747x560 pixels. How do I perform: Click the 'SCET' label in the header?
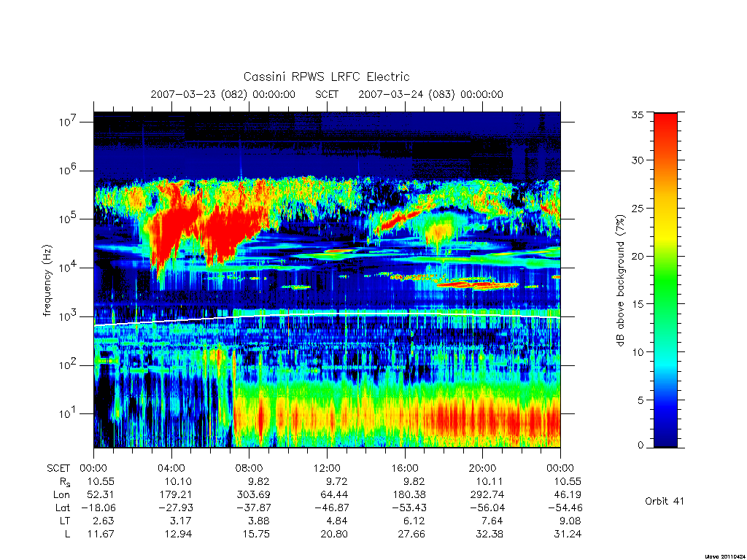click(x=327, y=94)
